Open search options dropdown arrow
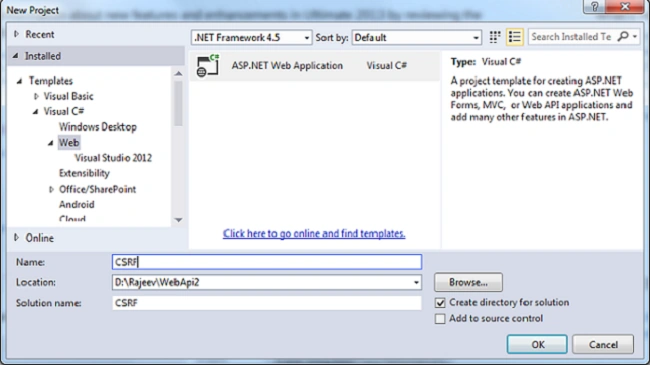This screenshot has width=650, height=365. (x=635, y=36)
